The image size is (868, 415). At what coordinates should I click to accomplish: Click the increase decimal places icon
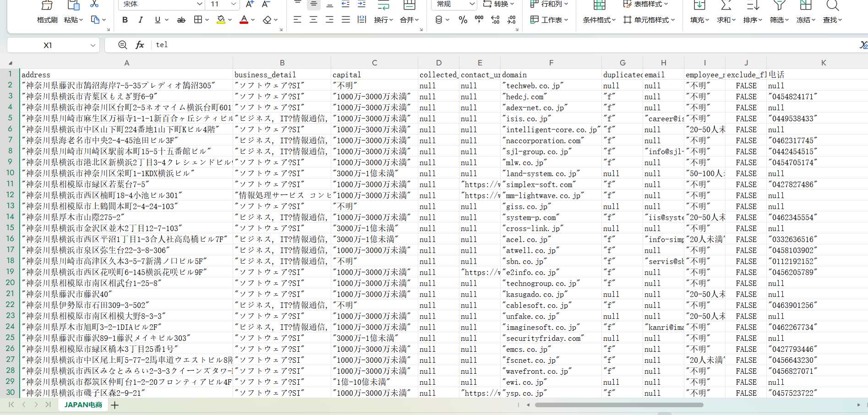click(x=495, y=20)
